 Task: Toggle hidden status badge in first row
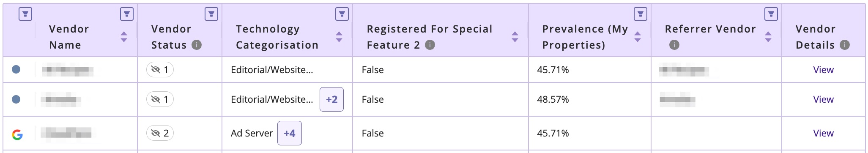pos(160,70)
